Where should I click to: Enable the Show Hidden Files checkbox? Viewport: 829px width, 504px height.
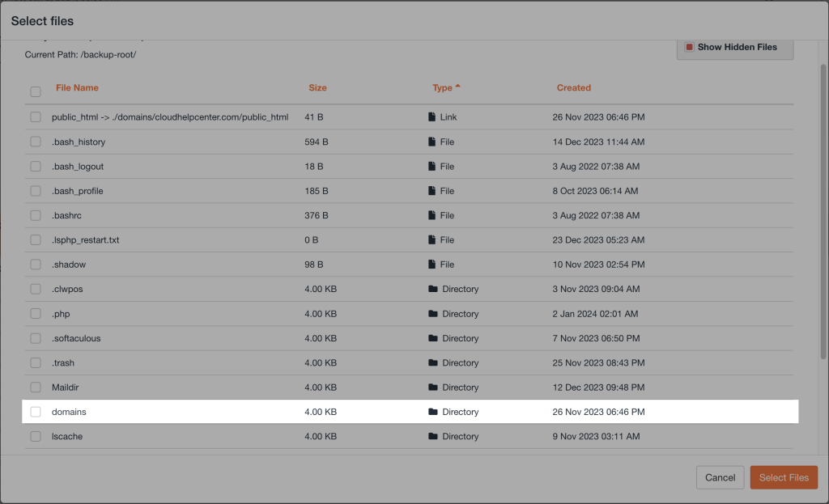[x=690, y=47]
